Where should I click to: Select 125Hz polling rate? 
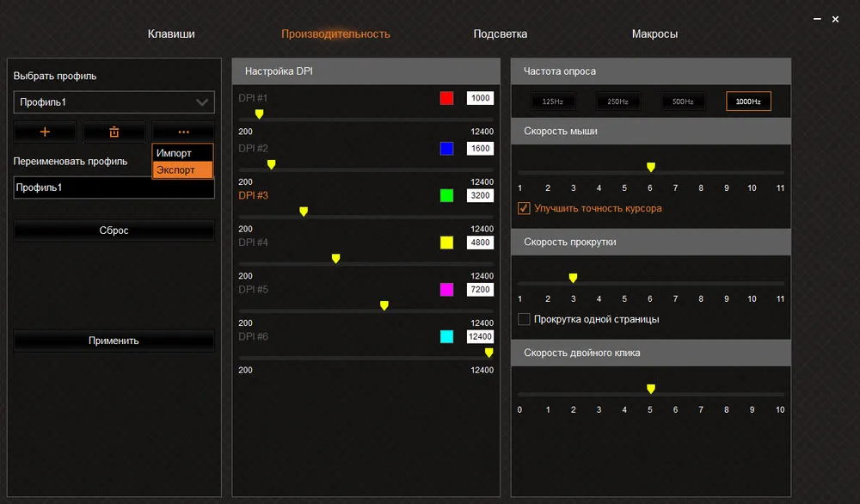tap(552, 101)
